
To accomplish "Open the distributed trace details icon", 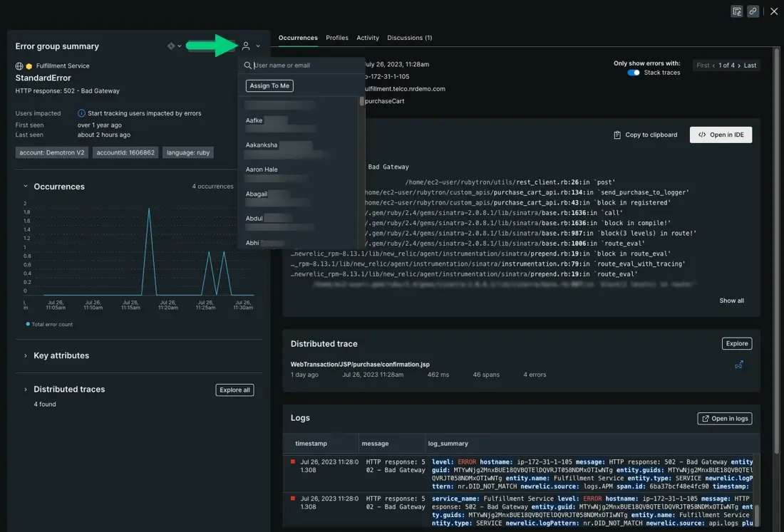I will coord(739,365).
